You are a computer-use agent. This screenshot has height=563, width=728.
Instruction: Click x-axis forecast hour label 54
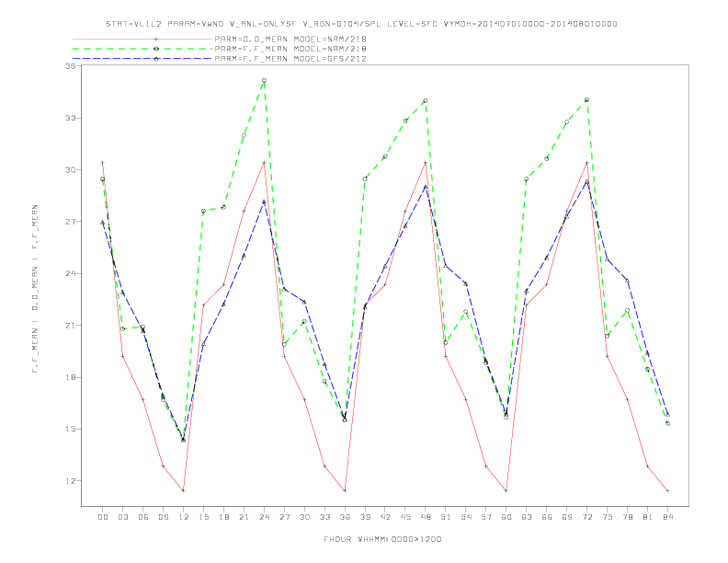(466, 517)
